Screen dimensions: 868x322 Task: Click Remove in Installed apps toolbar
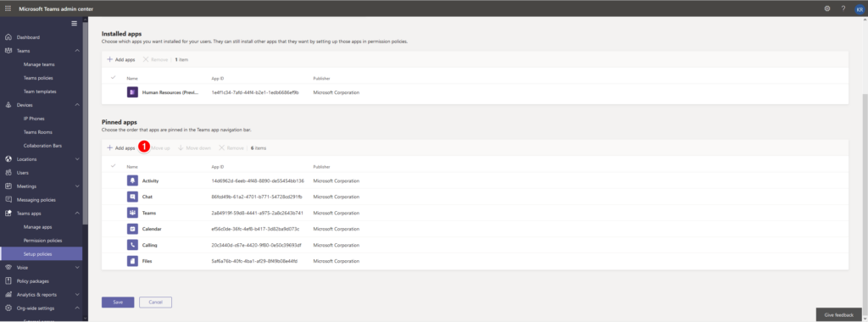pyautogui.click(x=156, y=60)
